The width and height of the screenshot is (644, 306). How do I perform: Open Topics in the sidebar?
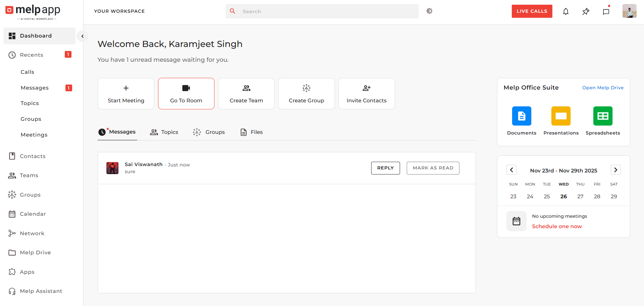(x=30, y=103)
